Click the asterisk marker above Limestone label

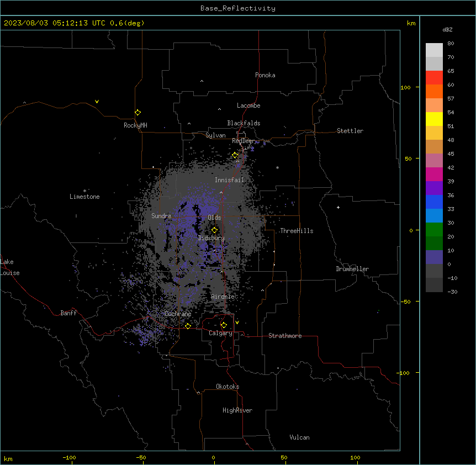tap(84, 191)
